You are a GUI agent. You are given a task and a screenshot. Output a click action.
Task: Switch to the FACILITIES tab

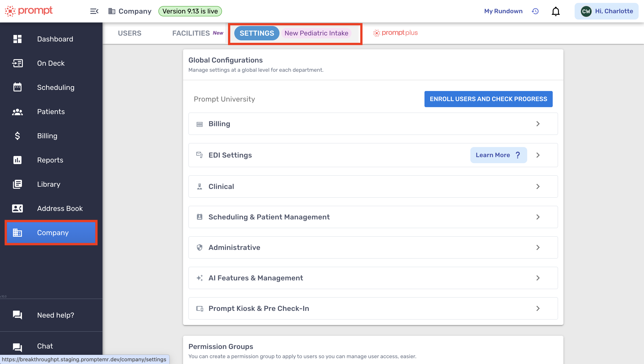[191, 33]
